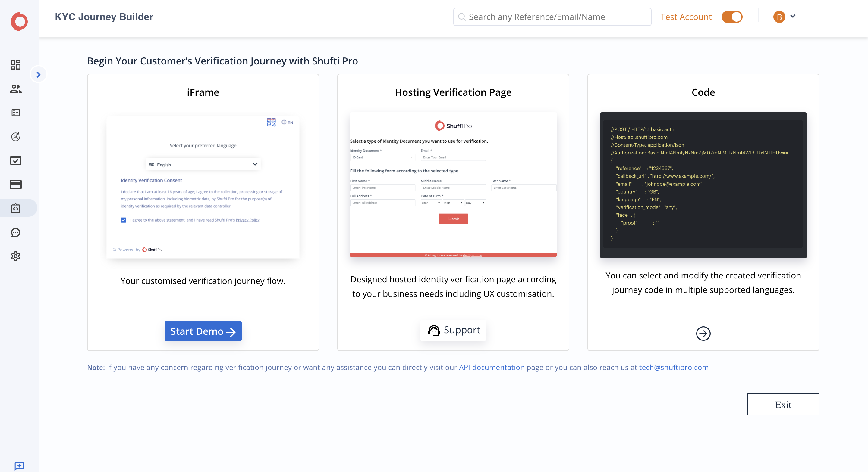Expand the sidebar with chevron arrow
This screenshot has height=472, width=868.
click(x=38, y=74)
